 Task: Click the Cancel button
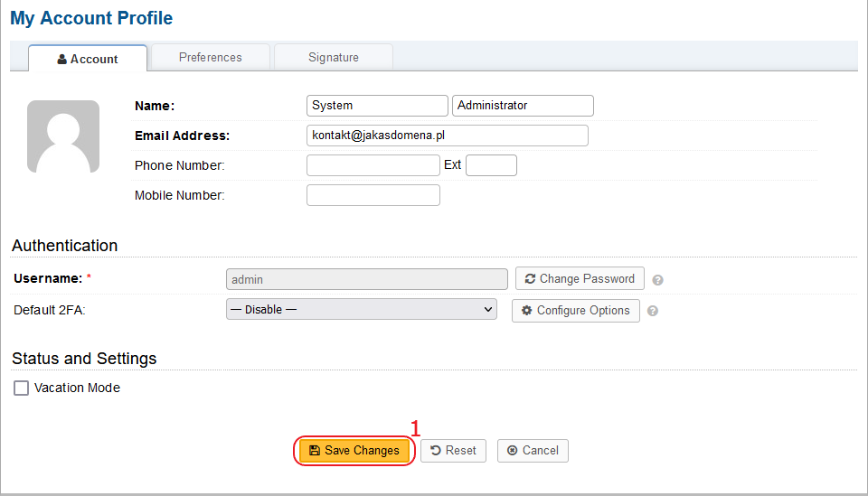pyautogui.click(x=533, y=451)
